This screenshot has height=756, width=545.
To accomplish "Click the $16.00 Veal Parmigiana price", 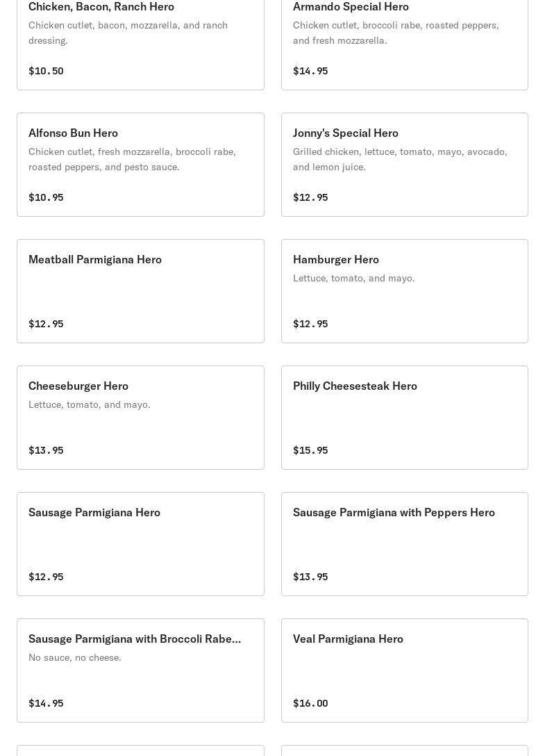I will click(x=310, y=703).
